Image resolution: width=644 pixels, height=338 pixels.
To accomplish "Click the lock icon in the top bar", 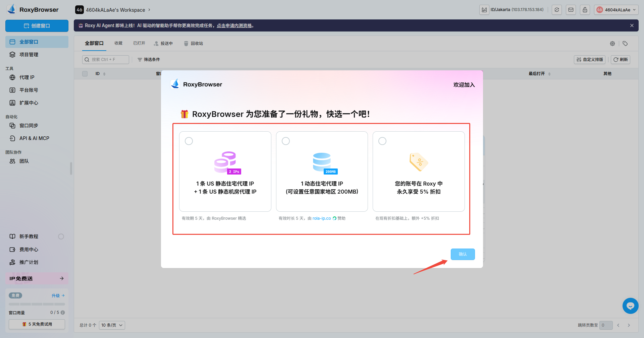I will coord(585,10).
